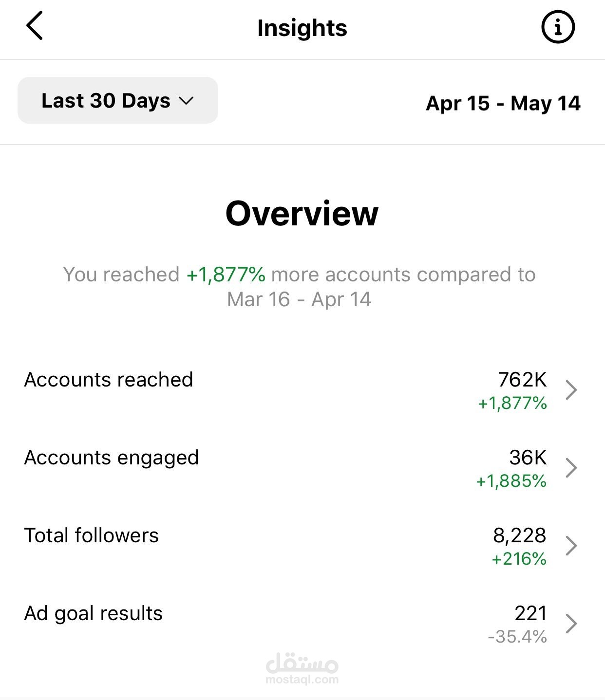Screen dimensions: 605x700
Task: Expand Accounts engaged chevron arrow
Action: [571, 467]
